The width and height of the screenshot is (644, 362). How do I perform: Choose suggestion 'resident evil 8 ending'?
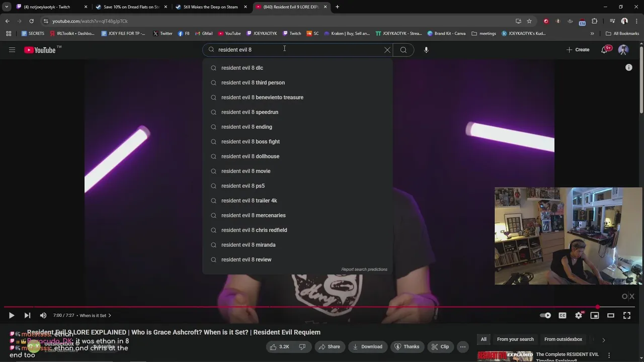point(297,127)
